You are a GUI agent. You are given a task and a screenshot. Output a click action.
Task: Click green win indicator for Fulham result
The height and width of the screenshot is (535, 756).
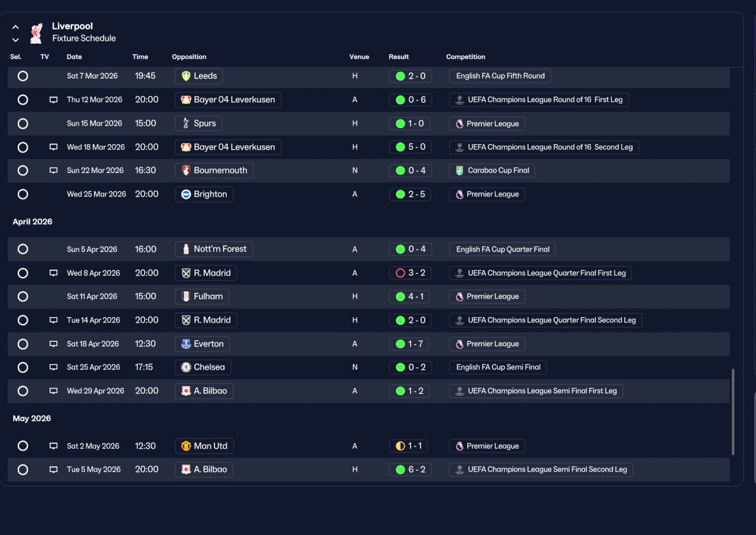point(400,296)
